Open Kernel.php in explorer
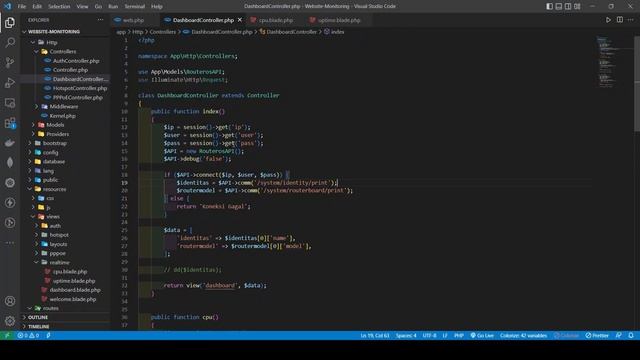 click(62, 116)
